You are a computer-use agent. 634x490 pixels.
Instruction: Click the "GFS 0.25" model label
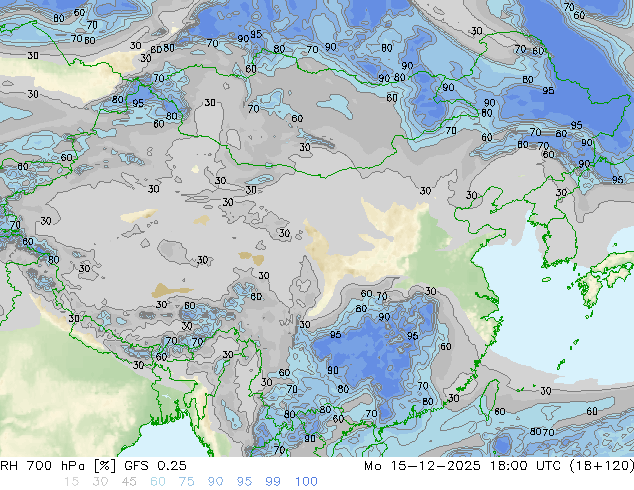coord(155,466)
